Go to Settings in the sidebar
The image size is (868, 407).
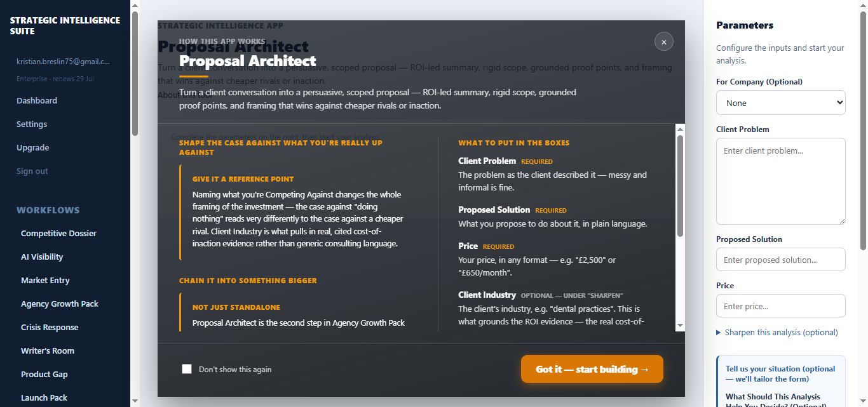(32, 124)
